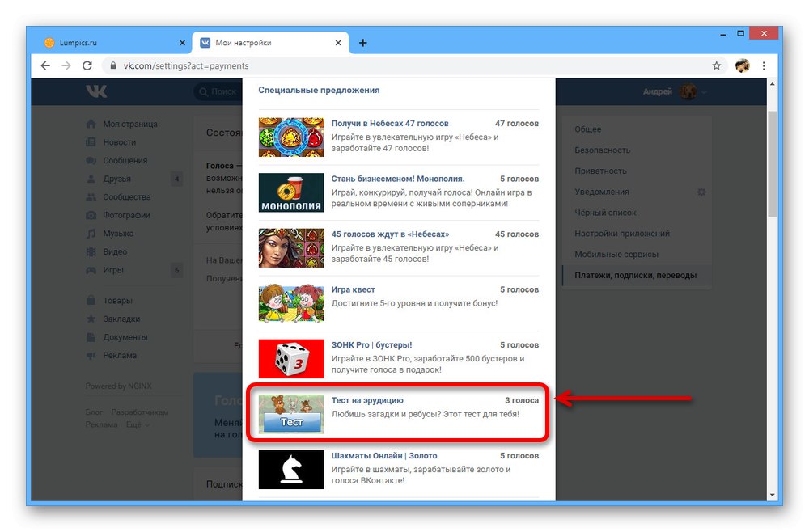809x532 pixels.
Task: Click the address bar URL
Action: pyautogui.click(x=186, y=65)
